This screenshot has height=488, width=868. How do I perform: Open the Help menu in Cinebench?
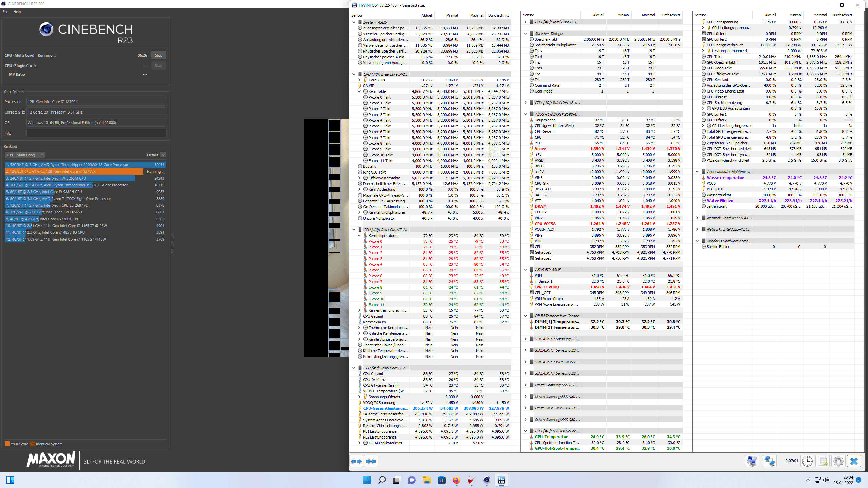(17, 12)
